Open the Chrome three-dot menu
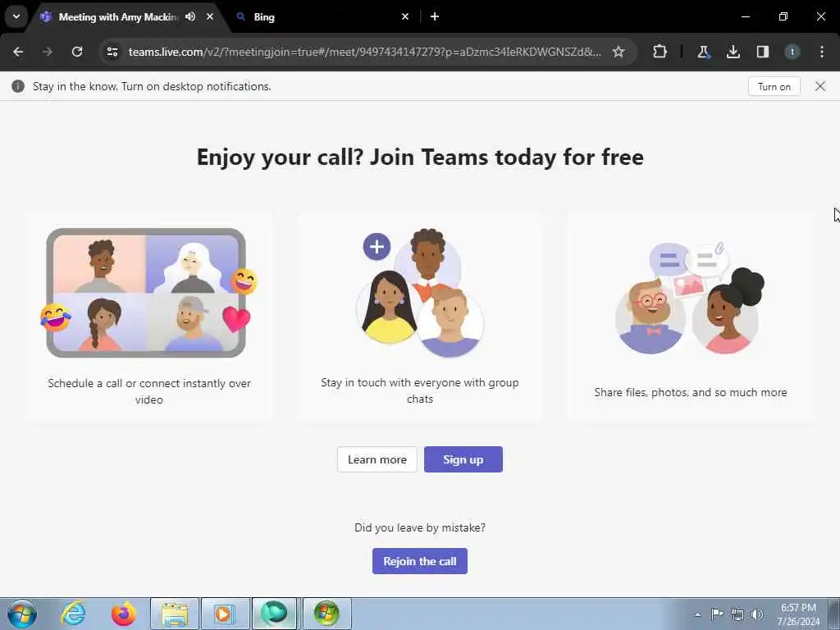Image resolution: width=840 pixels, height=630 pixels. (x=822, y=52)
